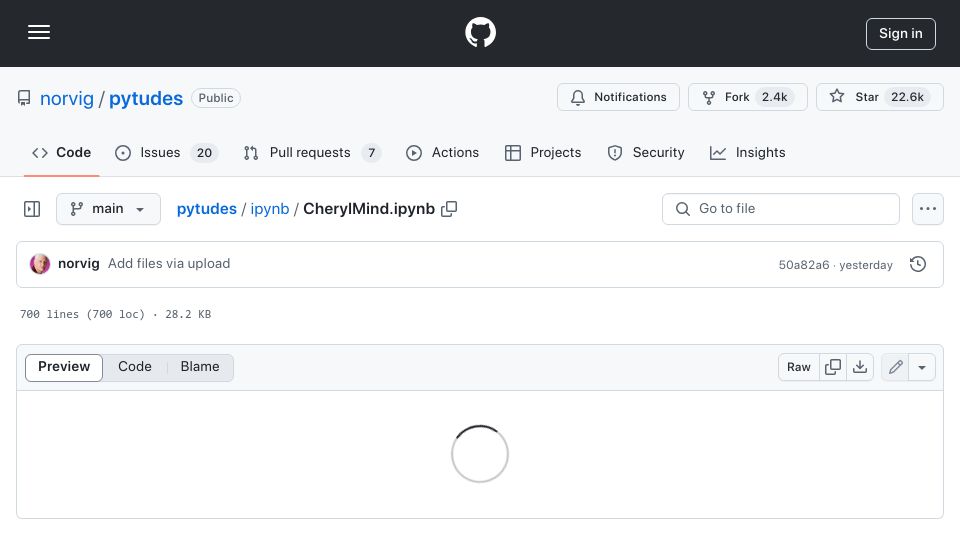Switch to the Blame view mode
The image size is (960, 540).
(x=200, y=367)
